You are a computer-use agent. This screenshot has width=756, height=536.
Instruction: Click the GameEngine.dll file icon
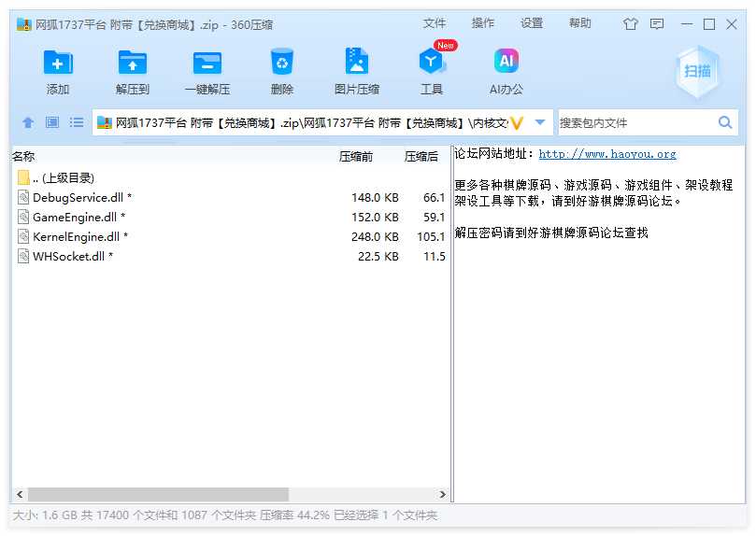[23, 218]
